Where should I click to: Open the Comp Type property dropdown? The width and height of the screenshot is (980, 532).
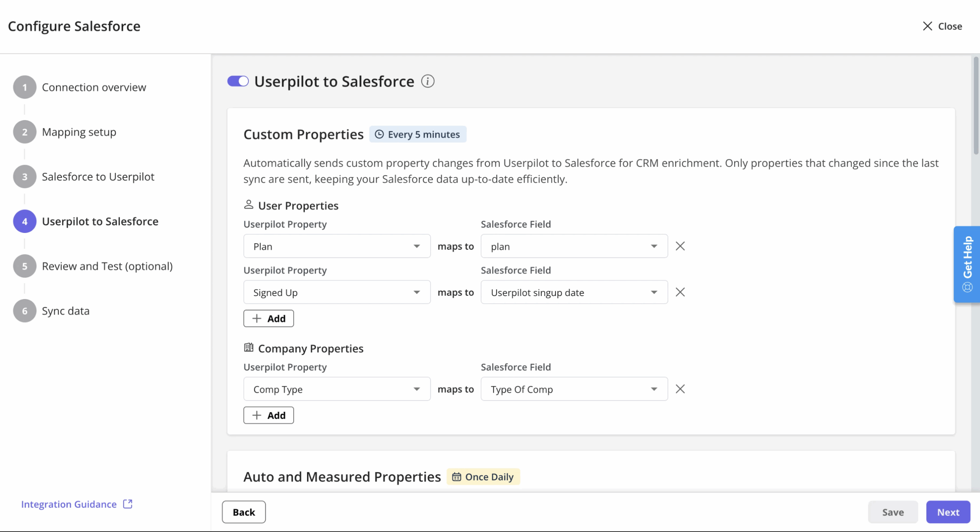(x=337, y=389)
